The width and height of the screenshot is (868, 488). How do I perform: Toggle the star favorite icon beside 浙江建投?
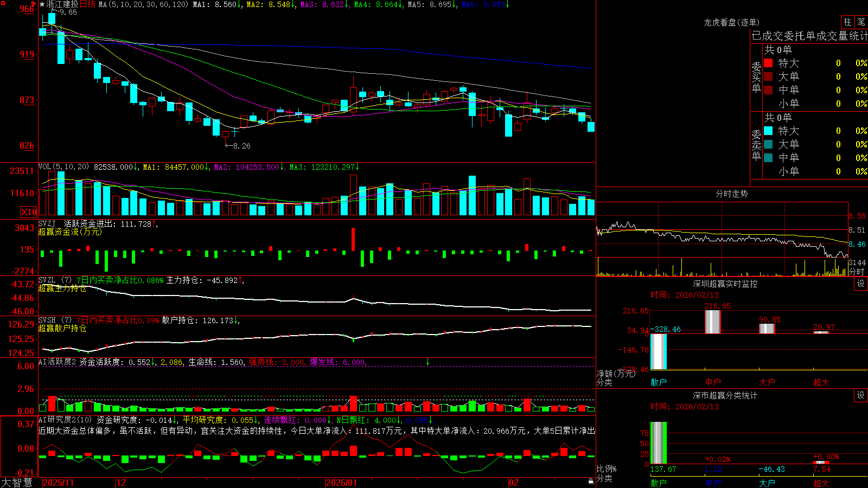click(42, 4)
